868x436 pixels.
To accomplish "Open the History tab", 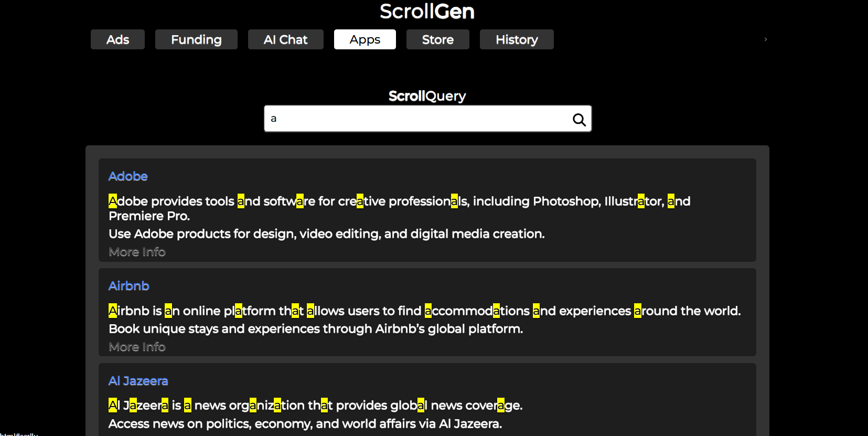I will pos(517,40).
